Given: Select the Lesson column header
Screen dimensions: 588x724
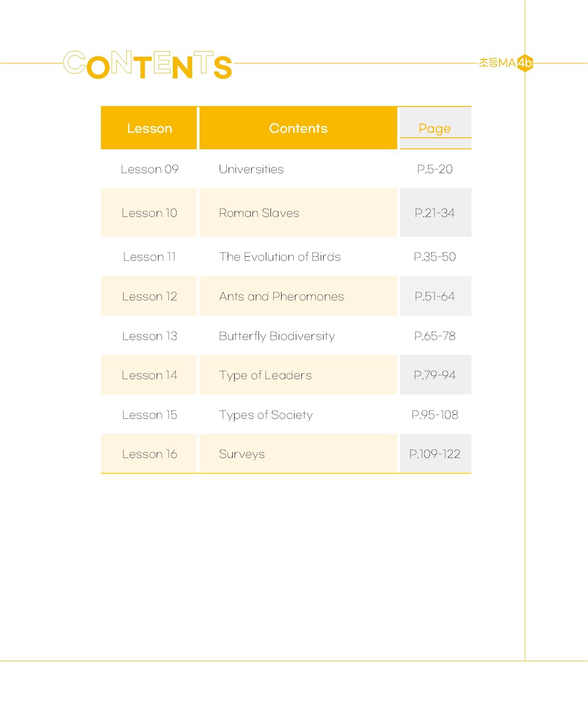Looking at the screenshot, I should [x=149, y=128].
